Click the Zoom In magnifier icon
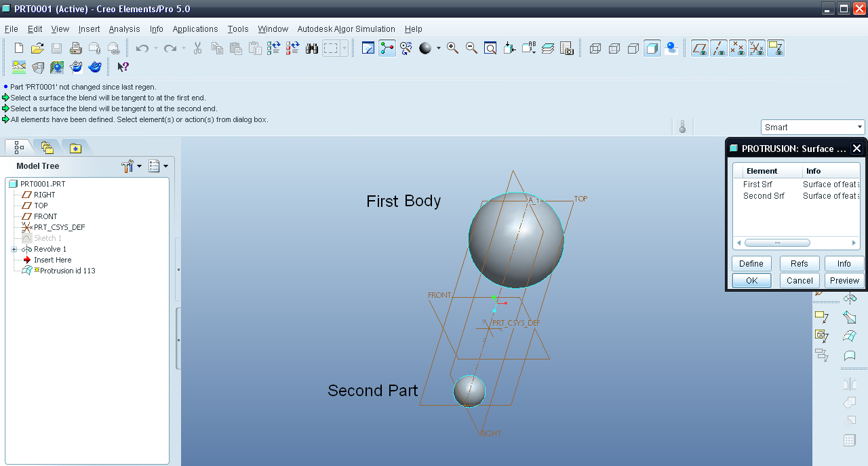868x466 pixels. [452, 48]
